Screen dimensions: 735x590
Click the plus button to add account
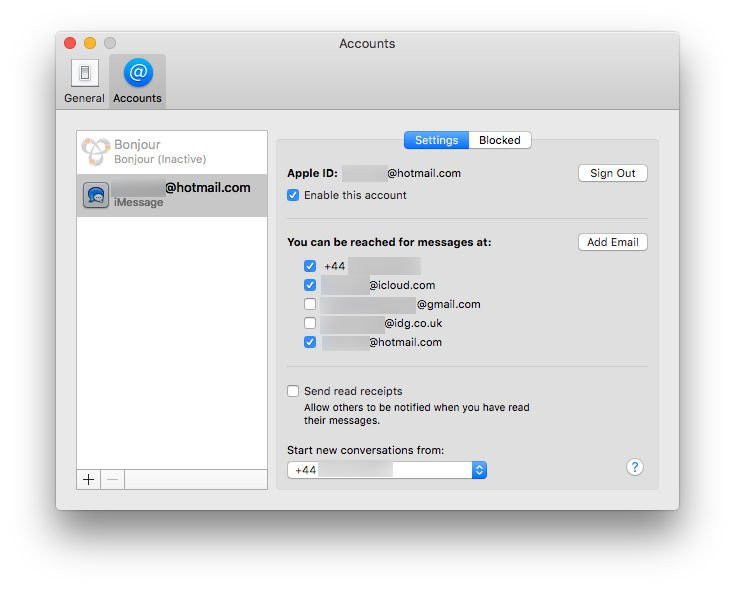[89, 479]
